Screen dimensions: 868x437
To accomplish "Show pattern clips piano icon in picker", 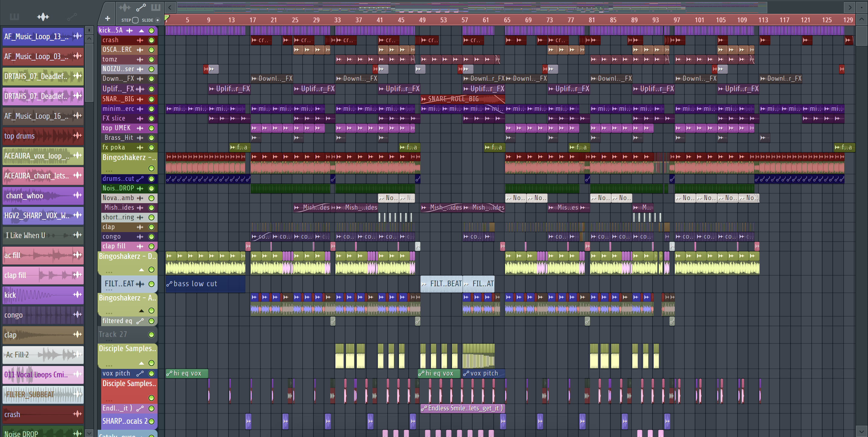I will pos(14,17).
